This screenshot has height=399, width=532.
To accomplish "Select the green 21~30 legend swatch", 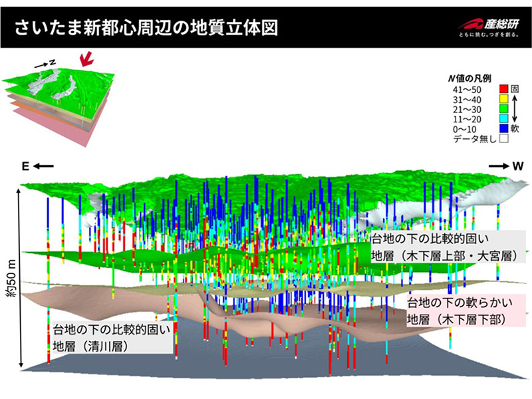I will click(503, 108).
